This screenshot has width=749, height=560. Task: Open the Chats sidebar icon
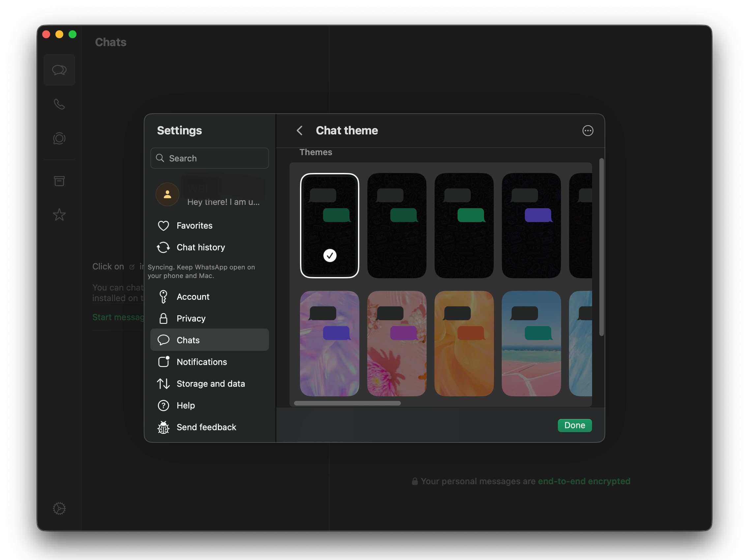(x=60, y=70)
